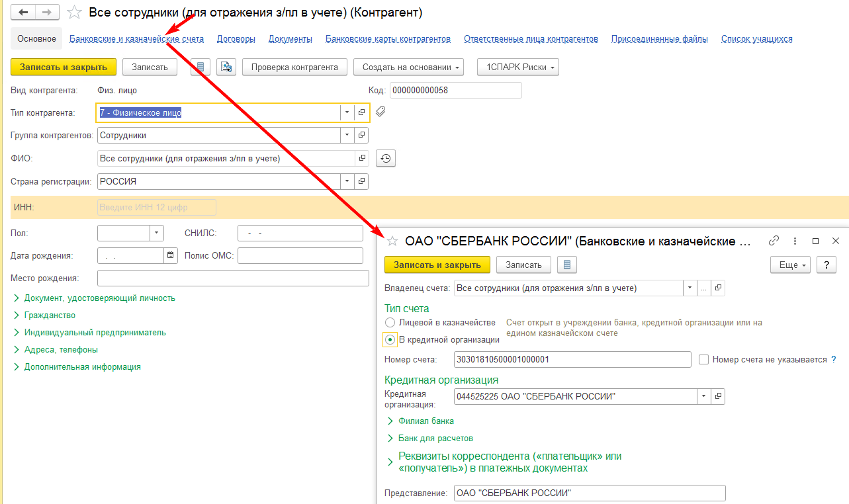The width and height of the screenshot is (849, 504).
Task: Open the name history clock icon beside ФИО
Action: (x=386, y=159)
